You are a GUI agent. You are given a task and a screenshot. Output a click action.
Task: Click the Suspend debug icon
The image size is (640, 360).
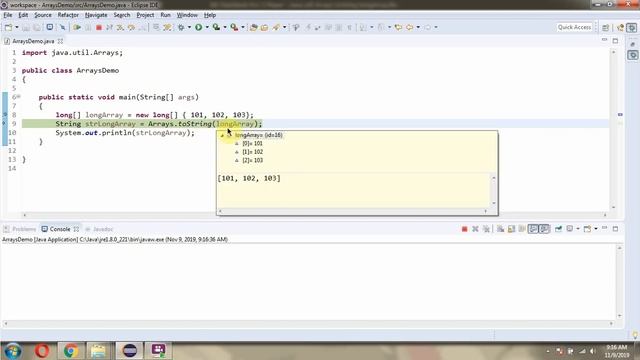[88, 27]
